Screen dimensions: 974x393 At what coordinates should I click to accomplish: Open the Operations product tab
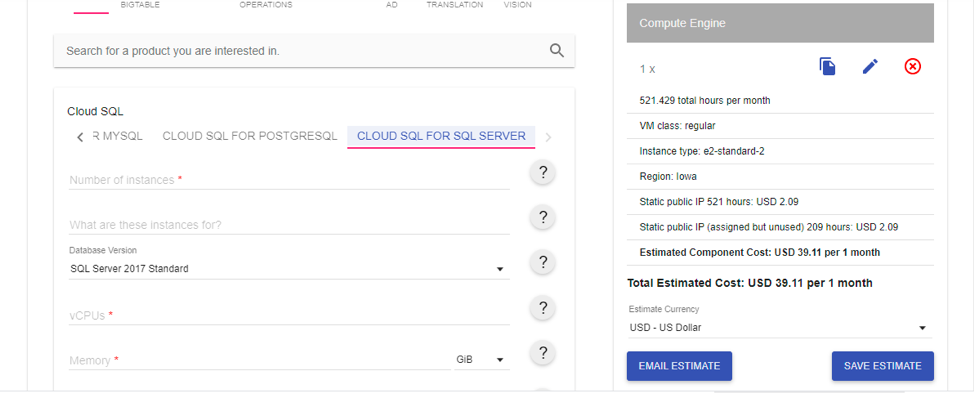pos(266,5)
